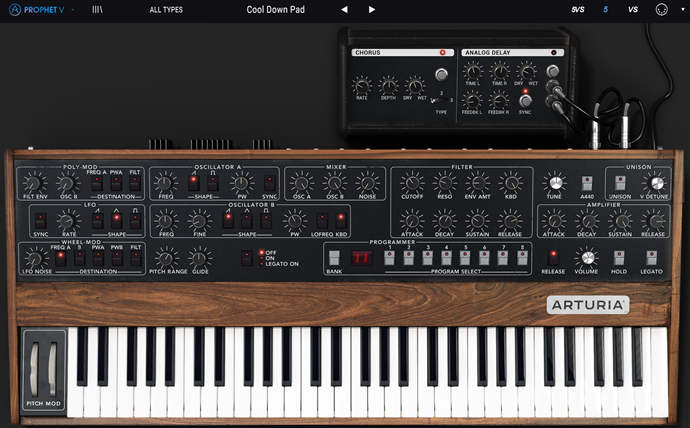The width and height of the screenshot is (690, 428).
Task: Click the Volume knob
Action: (587, 258)
